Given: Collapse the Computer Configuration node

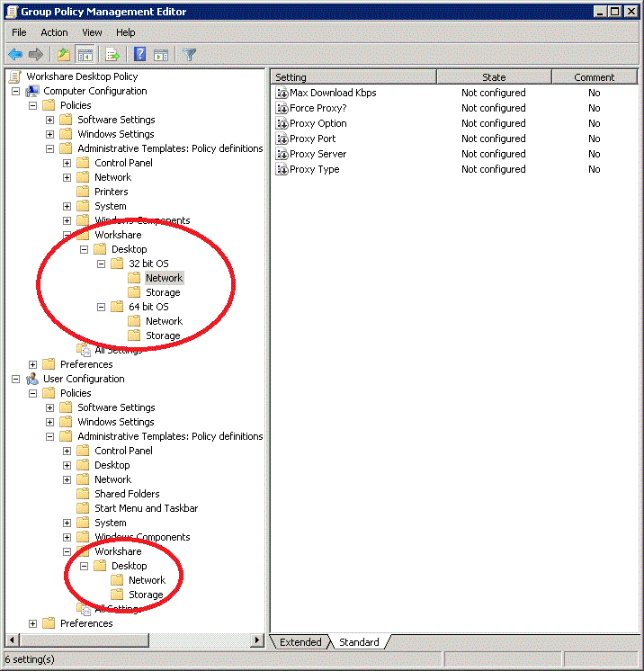Looking at the screenshot, I should 16,91.
